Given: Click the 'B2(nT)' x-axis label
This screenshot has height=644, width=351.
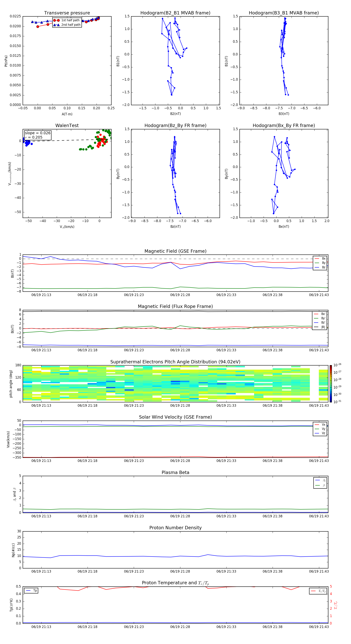Looking at the screenshot, I should tap(175, 114).
